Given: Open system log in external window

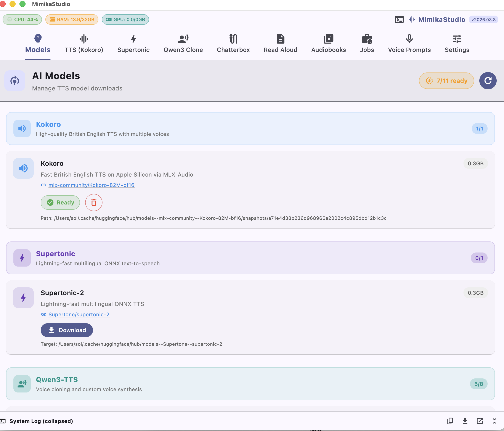Looking at the screenshot, I should tap(479, 421).
